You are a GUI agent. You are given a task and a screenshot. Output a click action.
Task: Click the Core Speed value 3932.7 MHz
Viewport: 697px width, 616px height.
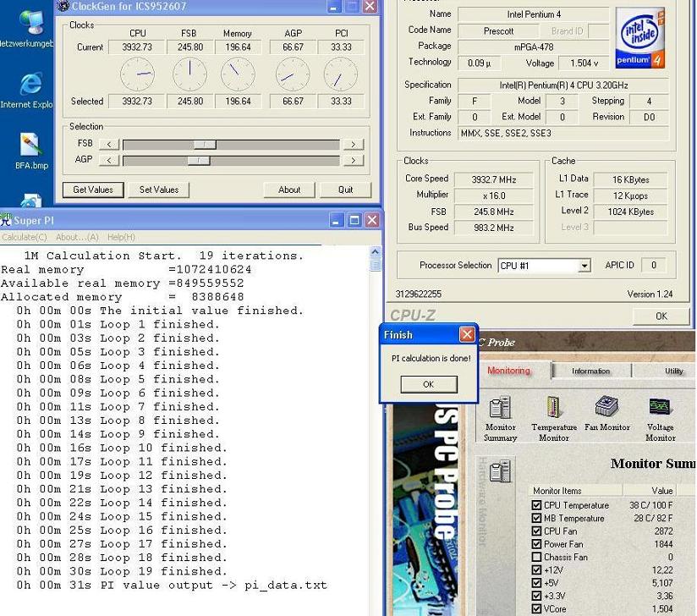coord(493,179)
